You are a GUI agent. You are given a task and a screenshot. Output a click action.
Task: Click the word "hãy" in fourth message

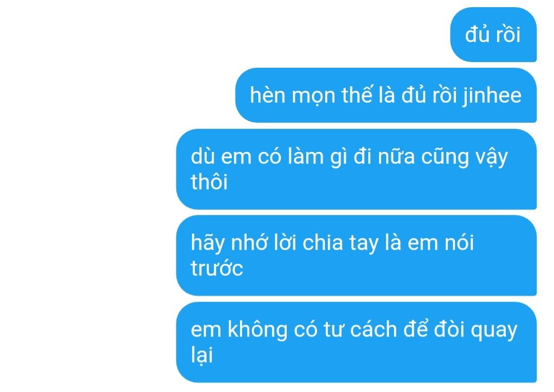point(207,243)
